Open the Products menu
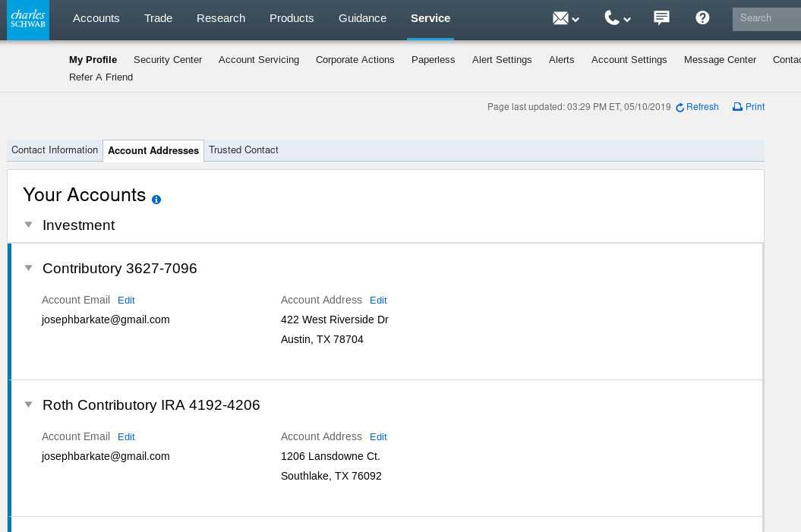This screenshot has width=801, height=532. tap(292, 18)
